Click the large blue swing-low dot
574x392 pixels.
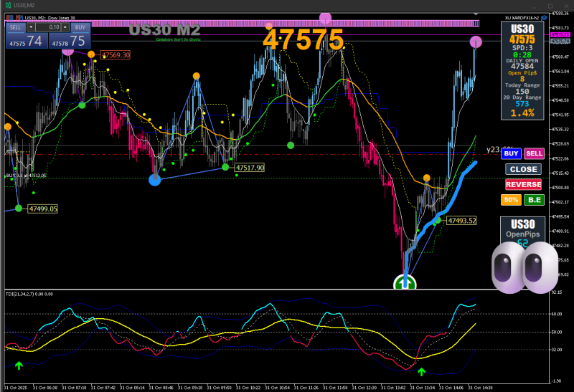click(x=155, y=180)
